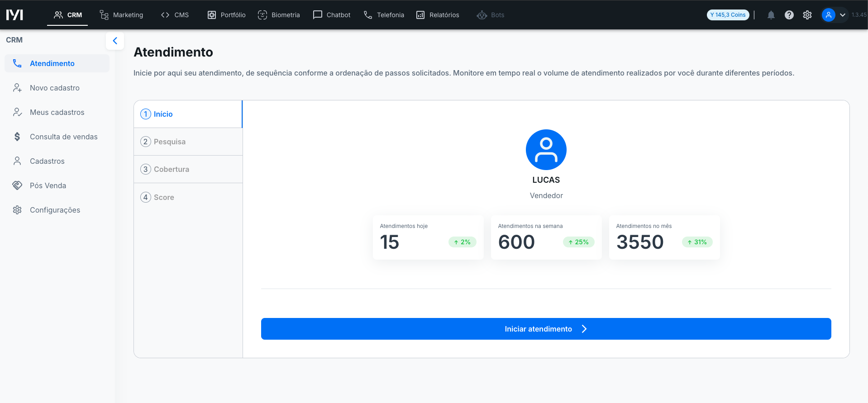The height and width of the screenshot is (403, 868).
Task: Open Consulta de vendas in sidebar
Action: click(63, 137)
